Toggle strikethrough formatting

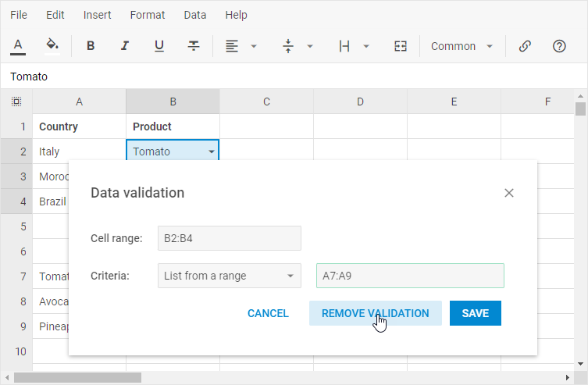tap(194, 46)
